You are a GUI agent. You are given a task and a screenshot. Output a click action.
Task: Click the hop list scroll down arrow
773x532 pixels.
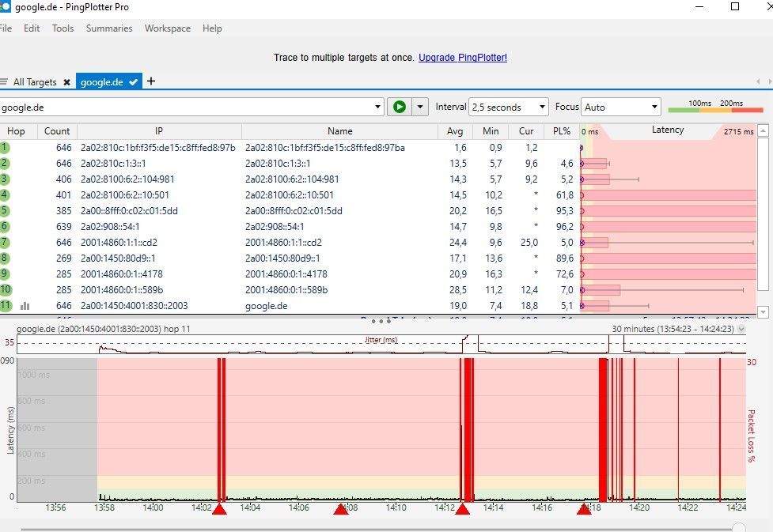click(764, 311)
